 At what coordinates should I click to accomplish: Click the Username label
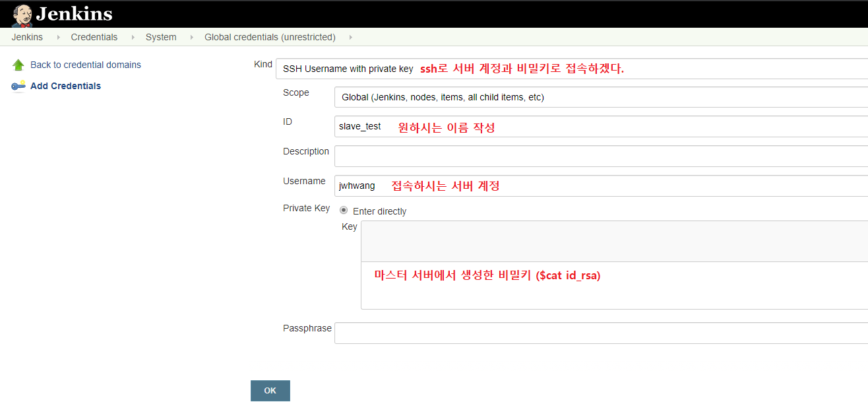point(304,181)
